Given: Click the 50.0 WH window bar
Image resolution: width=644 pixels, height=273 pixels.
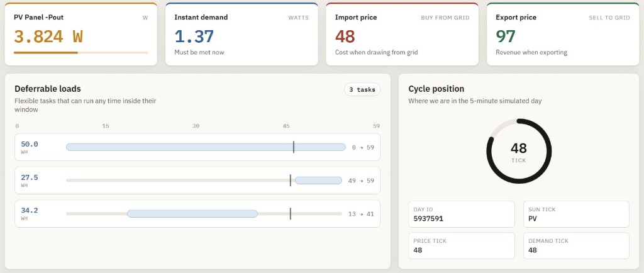Looking at the screenshot, I should coord(206,147).
